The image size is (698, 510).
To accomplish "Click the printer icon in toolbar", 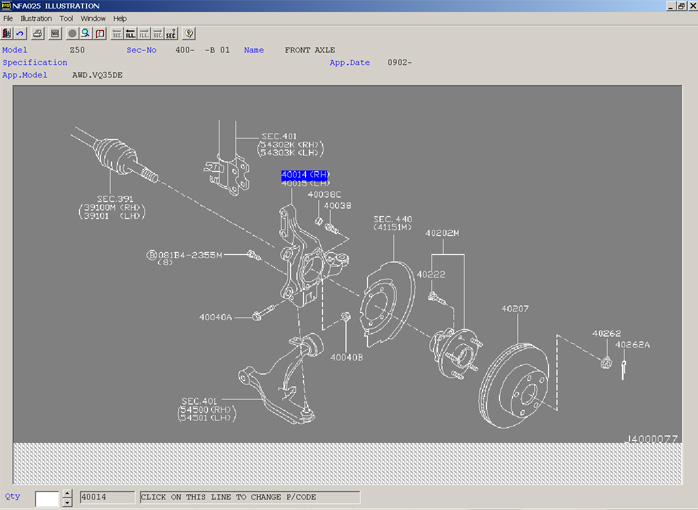I will tap(37, 33).
